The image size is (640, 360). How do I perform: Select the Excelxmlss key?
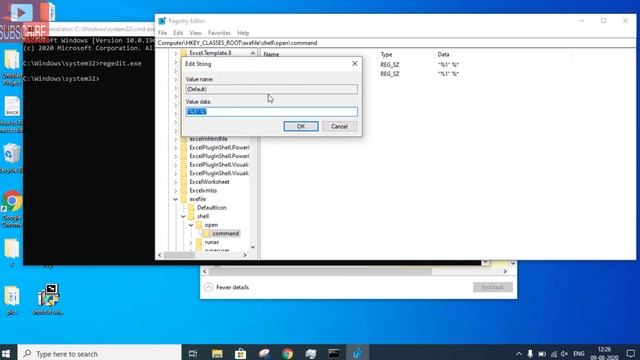click(x=203, y=191)
